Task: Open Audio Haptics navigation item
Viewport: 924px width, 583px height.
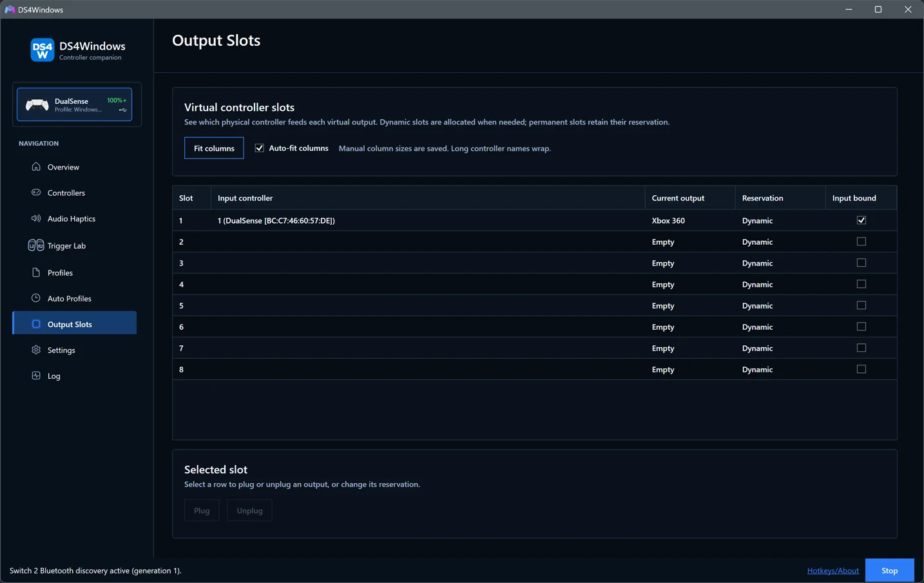Action: pyautogui.click(x=75, y=218)
